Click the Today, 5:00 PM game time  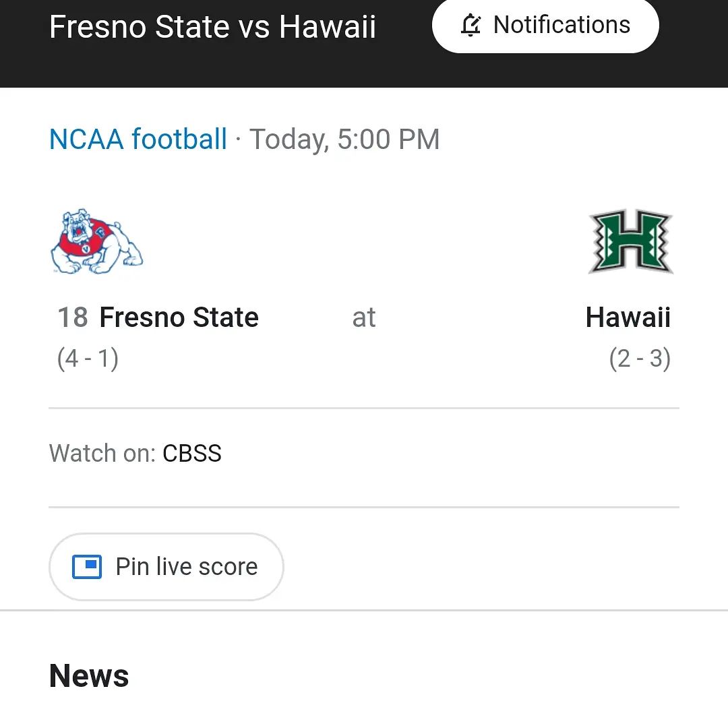344,139
